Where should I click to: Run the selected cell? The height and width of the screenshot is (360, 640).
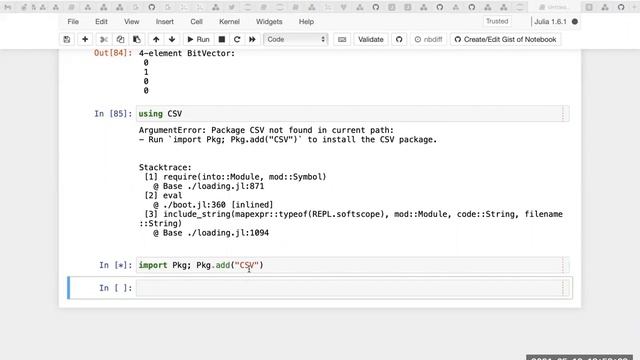pos(198,40)
